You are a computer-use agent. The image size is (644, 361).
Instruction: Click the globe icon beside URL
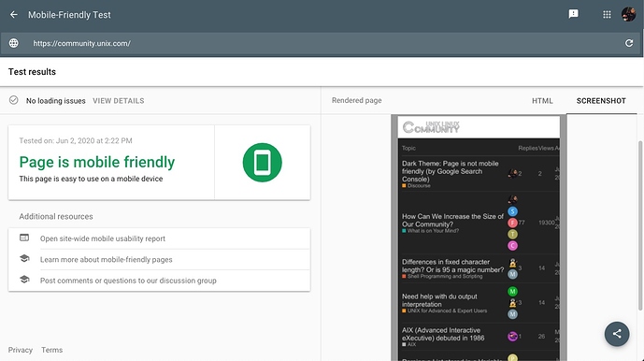pos(14,43)
